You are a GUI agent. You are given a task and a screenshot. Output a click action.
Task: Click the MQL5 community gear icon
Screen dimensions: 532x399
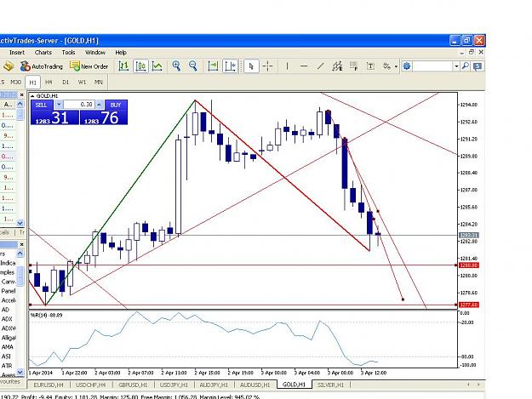[407, 66]
